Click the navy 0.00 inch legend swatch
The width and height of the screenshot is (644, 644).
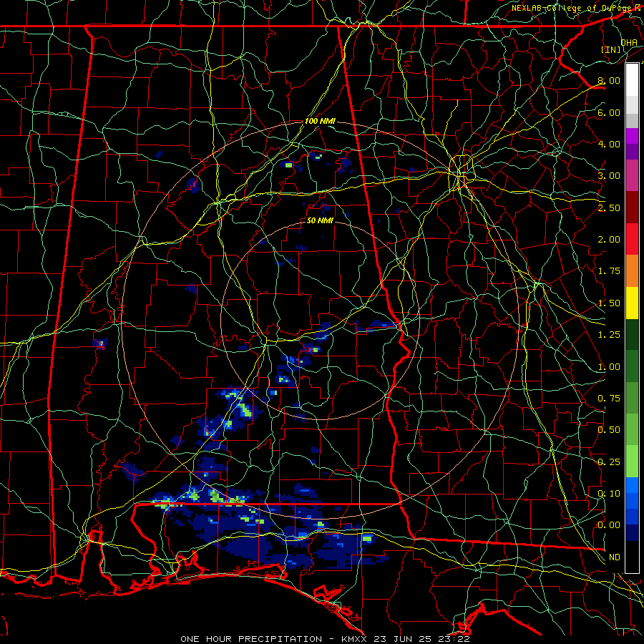(632, 532)
